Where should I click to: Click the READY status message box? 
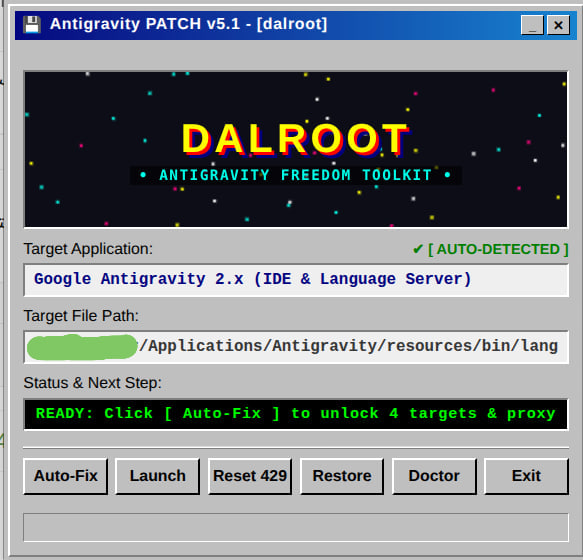(x=296, y=414)
